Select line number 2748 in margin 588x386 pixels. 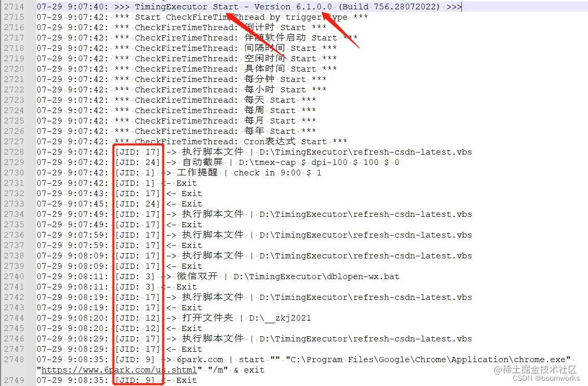[x=14, y=360]
